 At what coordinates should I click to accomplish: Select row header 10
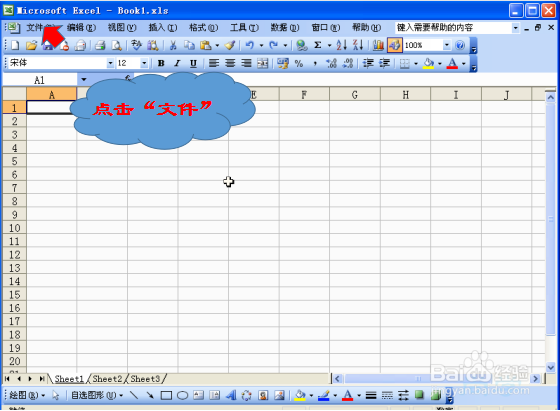(x=15, y=228)
